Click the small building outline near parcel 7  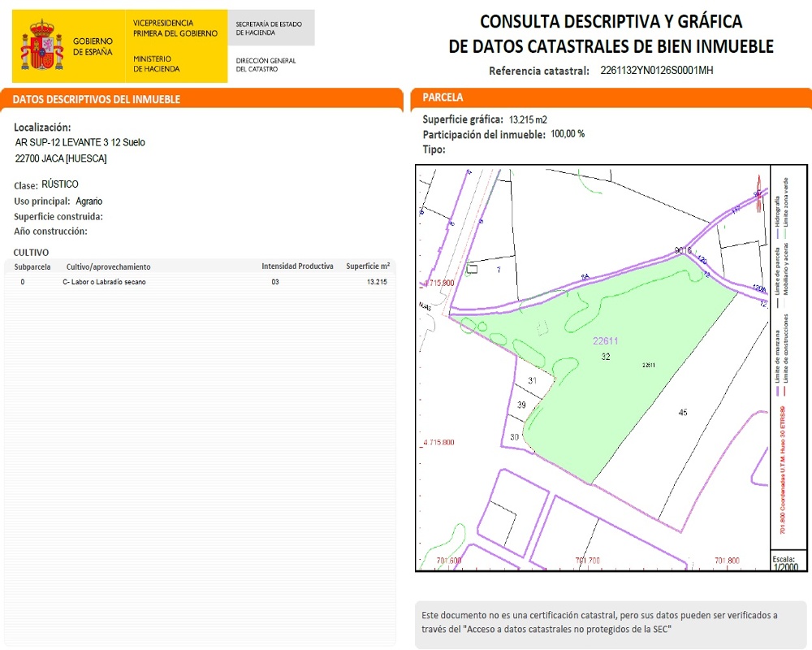[x=472, y=268]
